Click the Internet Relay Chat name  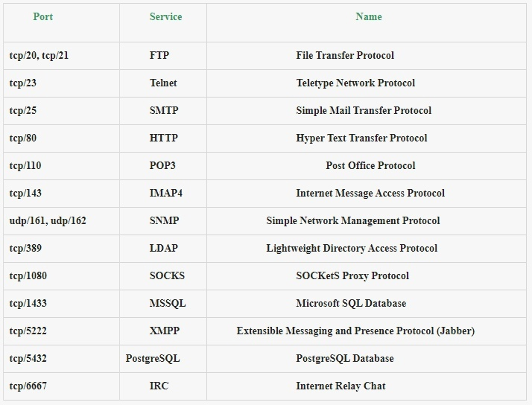coord(341,386)
